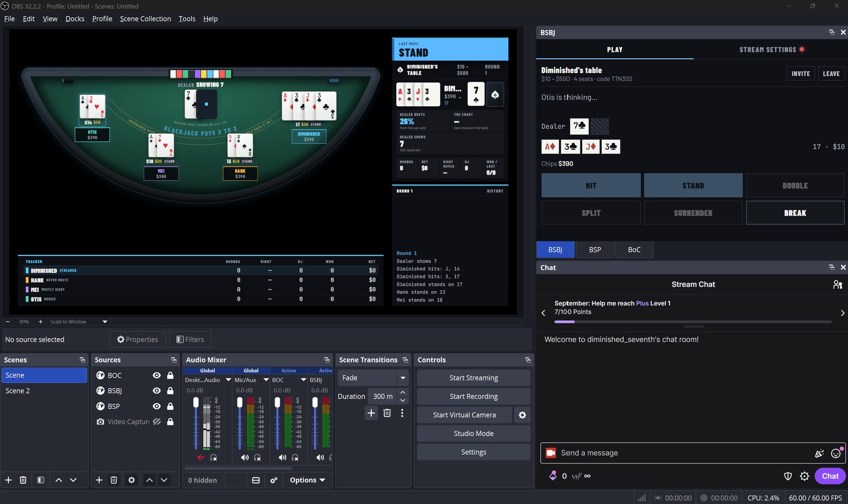Mute the BOC audio channel
The height and width of the screenshot is (504, 848).
click(x=282, y=457)
